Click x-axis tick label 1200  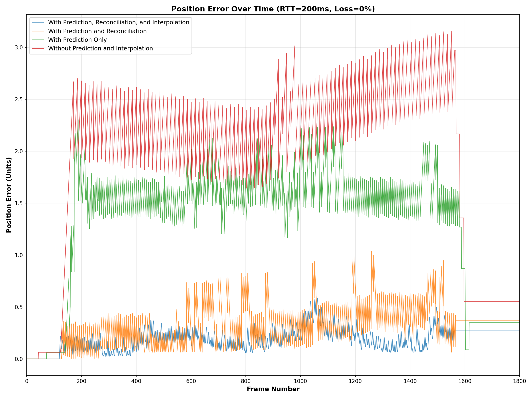coord(355,381)
